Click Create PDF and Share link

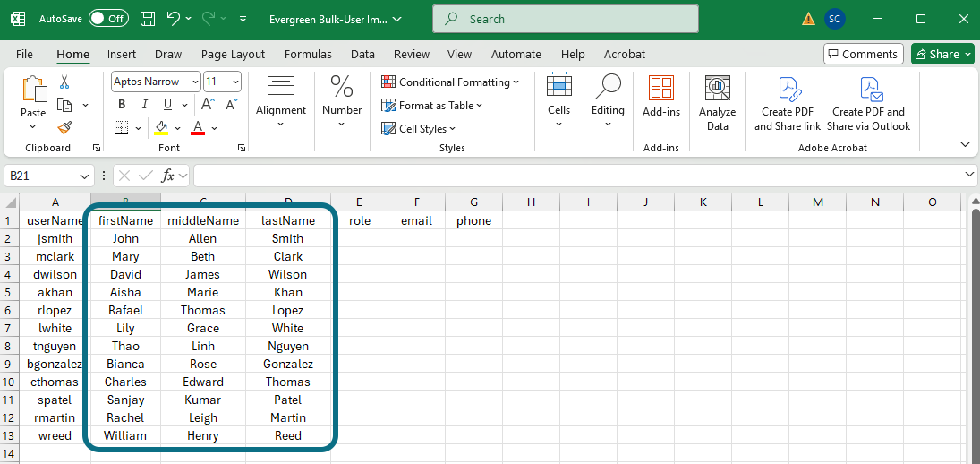tap(788, 103)
